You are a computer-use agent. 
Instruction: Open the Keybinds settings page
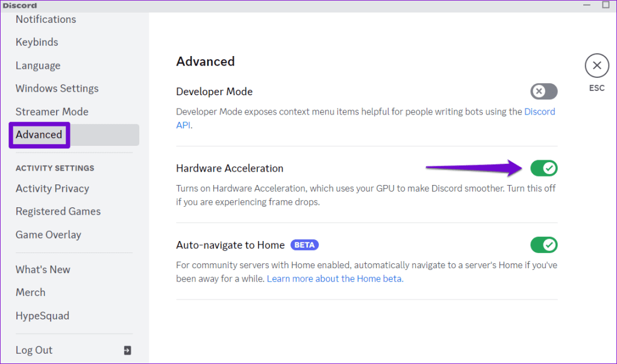click(37, 42)
